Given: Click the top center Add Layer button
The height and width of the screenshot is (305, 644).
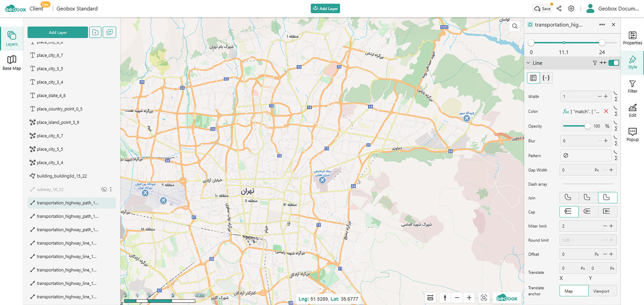Looking at the screenshot, I should [x=325, y=9].
